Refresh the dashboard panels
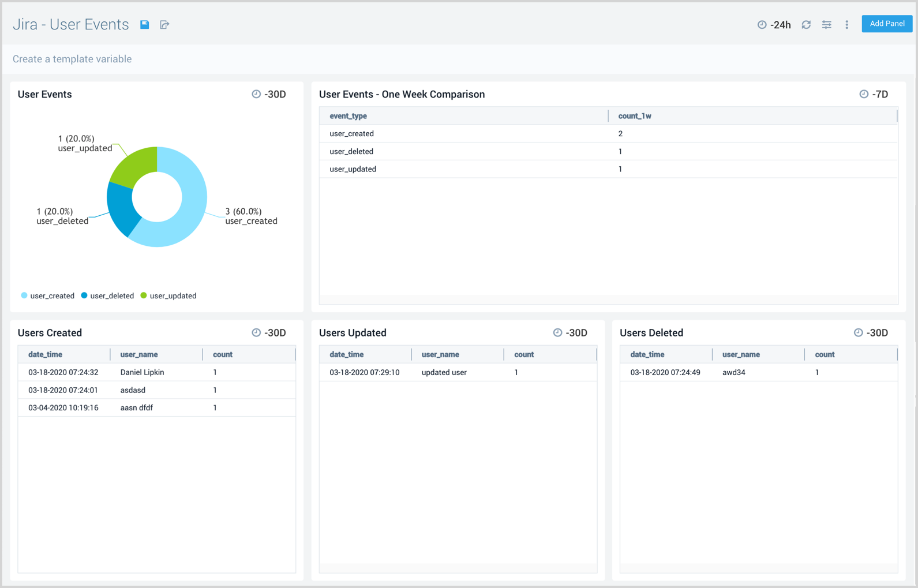918x588 pixels. point(806,25)
